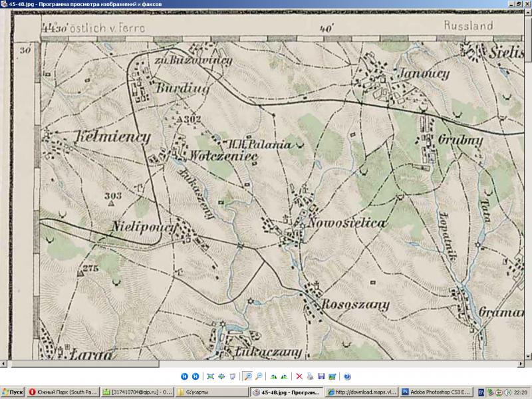Switch to the download.maps browser window

click(x=362, y=392)
